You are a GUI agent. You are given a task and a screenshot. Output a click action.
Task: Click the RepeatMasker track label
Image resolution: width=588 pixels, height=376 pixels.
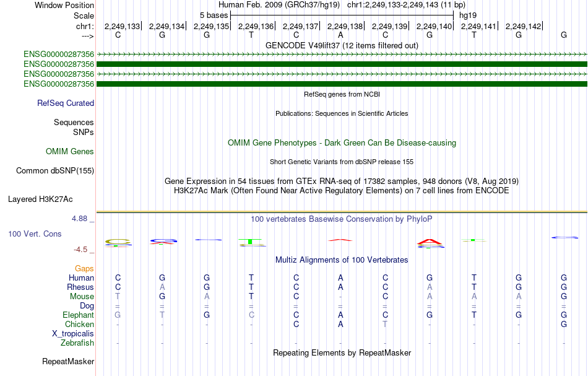pos(68,362)
